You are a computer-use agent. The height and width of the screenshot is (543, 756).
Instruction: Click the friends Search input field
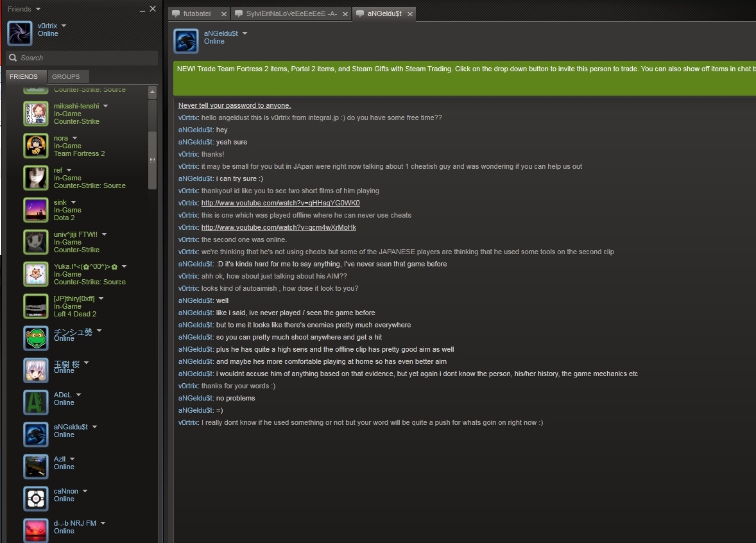[x=82, y=57]
